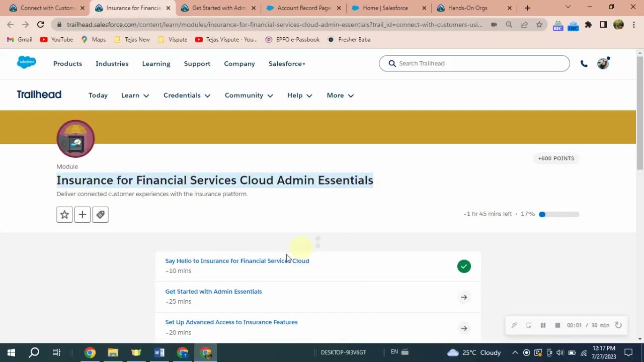Open Get Started with Admin Essentials link
The image size is (644, 362).
(213, 292)
